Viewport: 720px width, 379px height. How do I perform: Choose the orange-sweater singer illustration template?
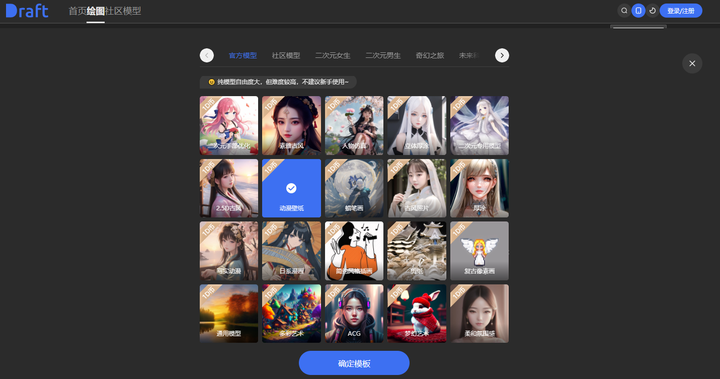[x=354, y=251]
